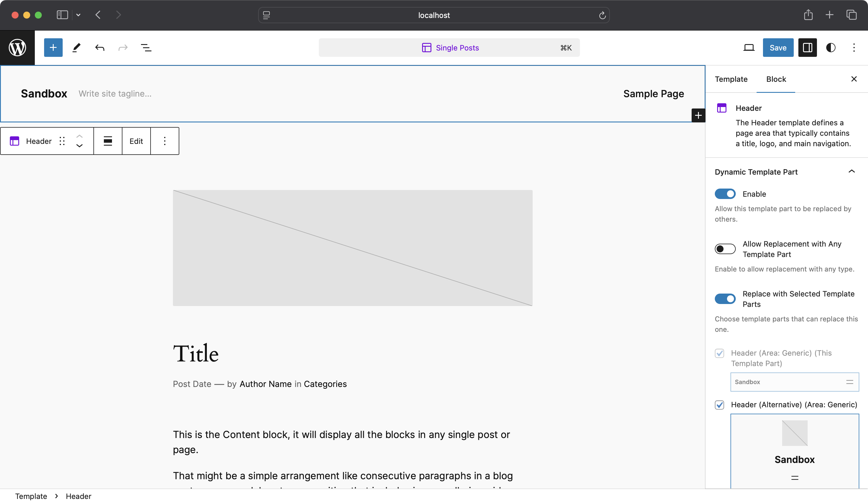Click the site tagline field
The height and width of the screenshot is (503, 868).
[115, 94]
